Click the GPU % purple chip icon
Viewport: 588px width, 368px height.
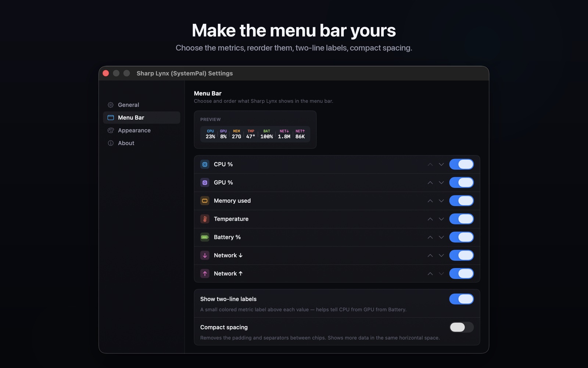205,183
